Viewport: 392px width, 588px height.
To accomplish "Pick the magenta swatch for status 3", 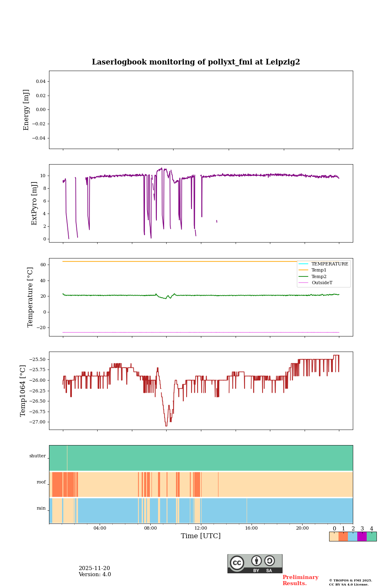I will click(x=362, y=537).
